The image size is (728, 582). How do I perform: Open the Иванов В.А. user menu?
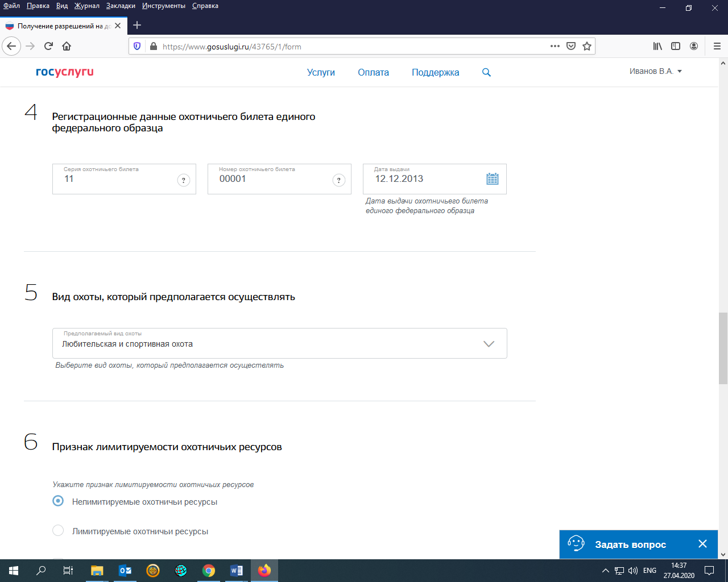(x=655, y=72)
